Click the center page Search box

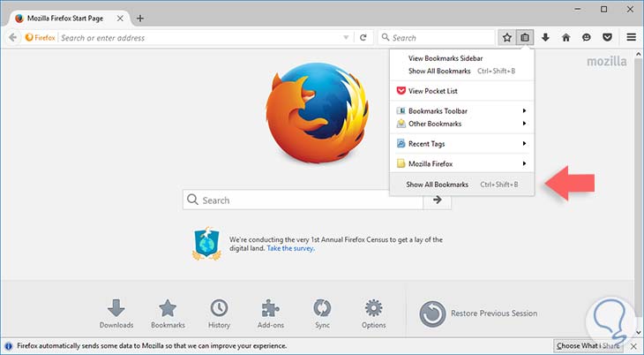tap(303, 200)
